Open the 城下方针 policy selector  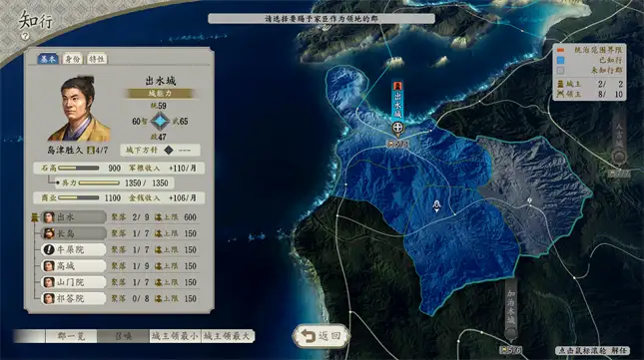[x=160, y=150]
